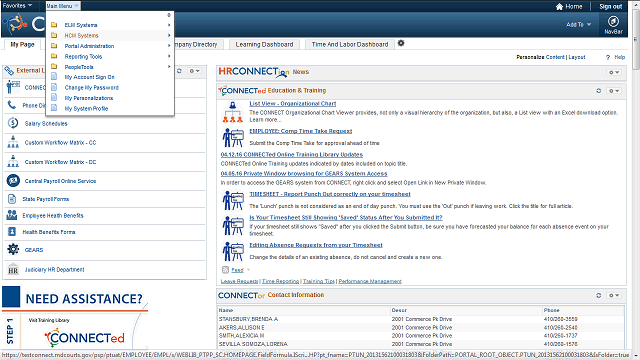The height and width of the screenshot is (360, 640).
Task: Click the Home house icon
Action: (x=559, y=7)
